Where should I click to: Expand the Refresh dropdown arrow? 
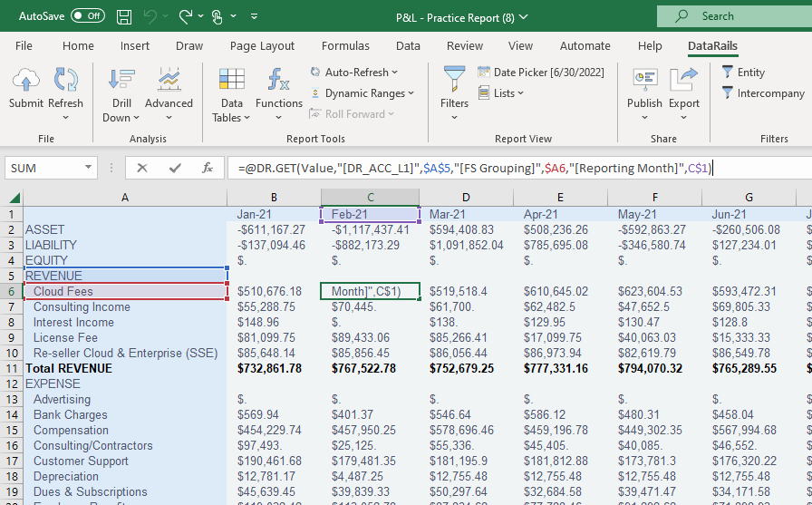coord(66,118)
